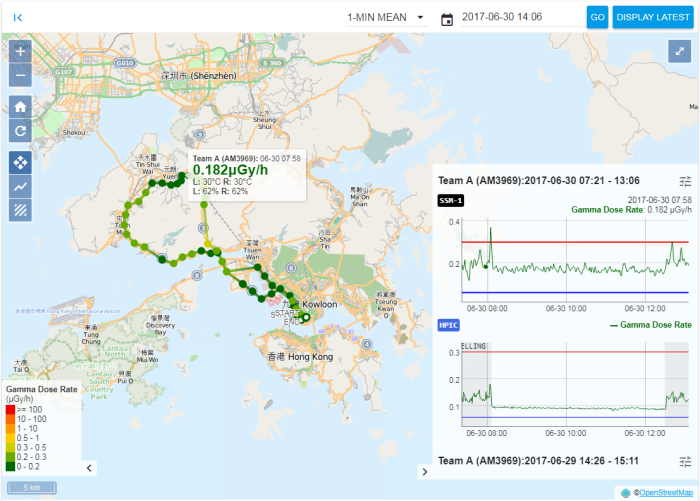Open the OpenStreetMap attribution link
700x501 pixels.
(666, 493)
